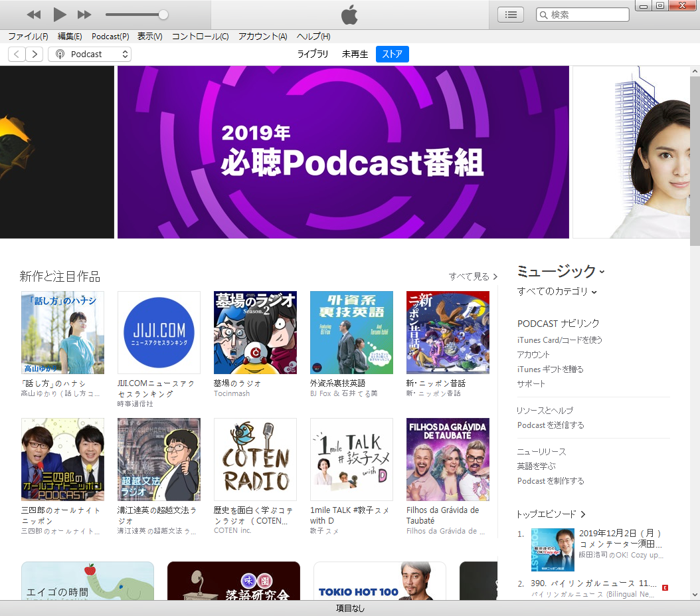Click すべて見る link for new releases
This screenshot has width=700, height=616.
473,276
